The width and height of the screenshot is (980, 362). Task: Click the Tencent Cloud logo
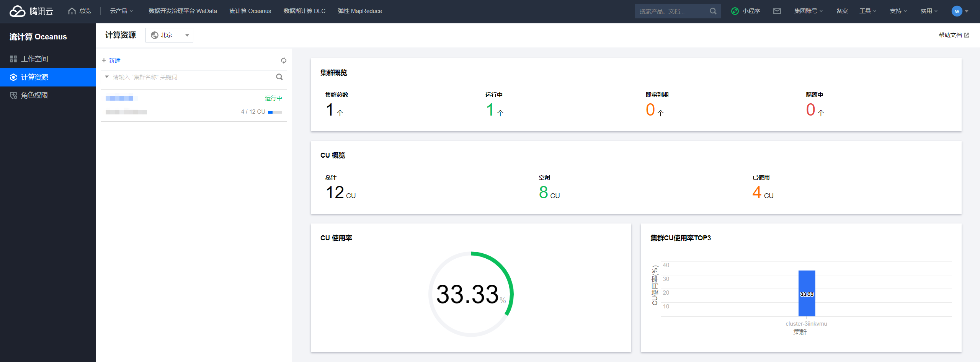tap(31, 11)
